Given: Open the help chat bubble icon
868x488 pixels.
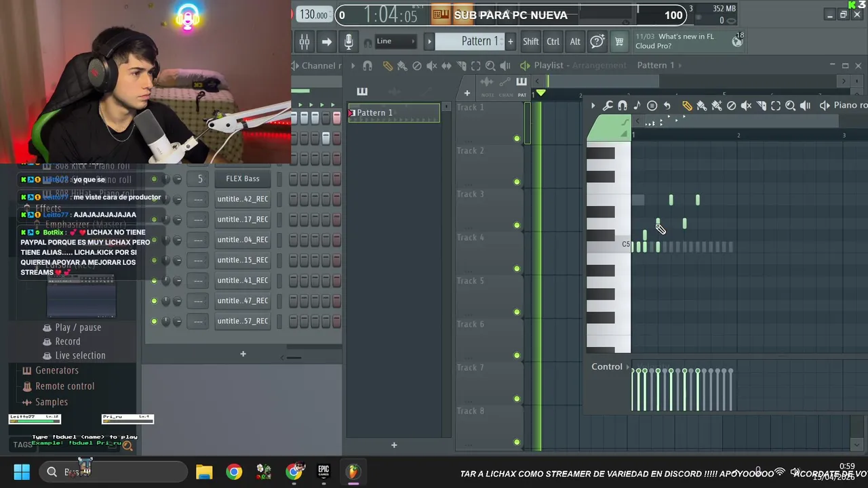Looking at the screenshot, I should coord(597,41).
